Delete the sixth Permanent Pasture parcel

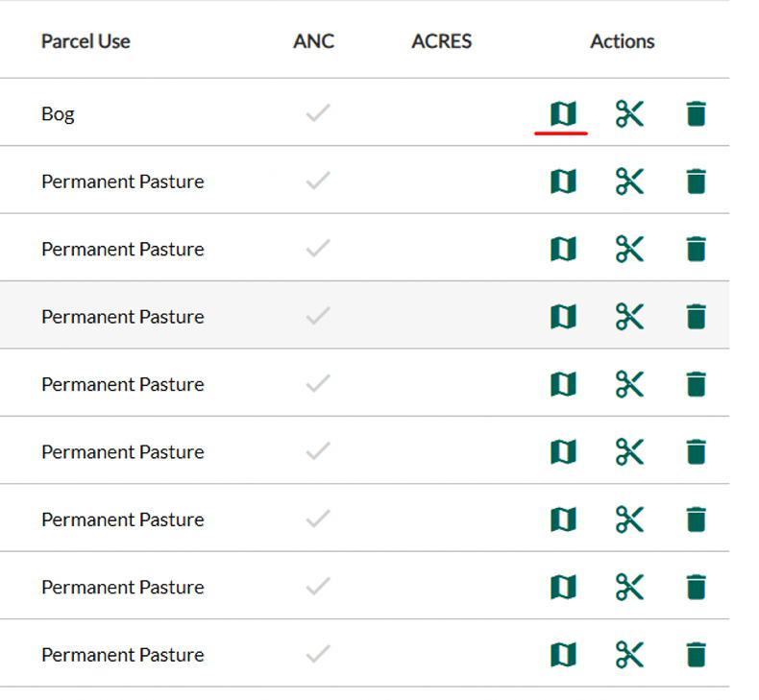tap(697, 519)
